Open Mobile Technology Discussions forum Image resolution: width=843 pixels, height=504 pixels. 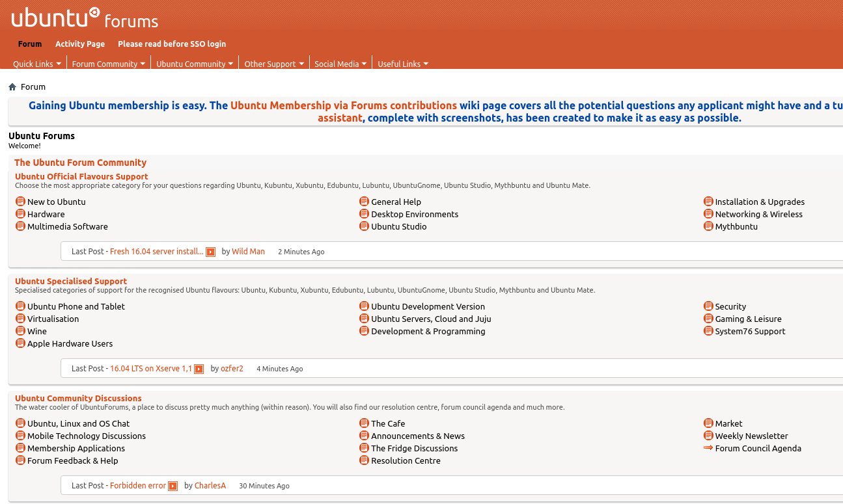pyautogui.click(x=87, y=436)
